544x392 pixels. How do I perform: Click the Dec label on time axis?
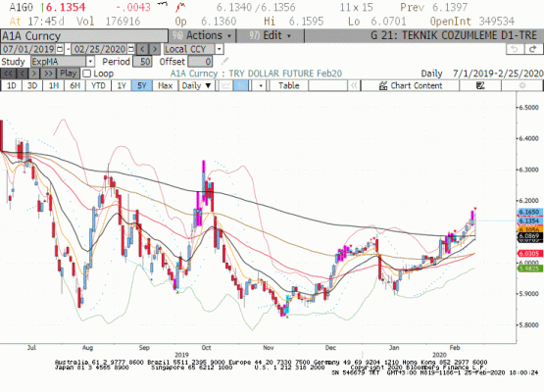click(x=330, y=348)
